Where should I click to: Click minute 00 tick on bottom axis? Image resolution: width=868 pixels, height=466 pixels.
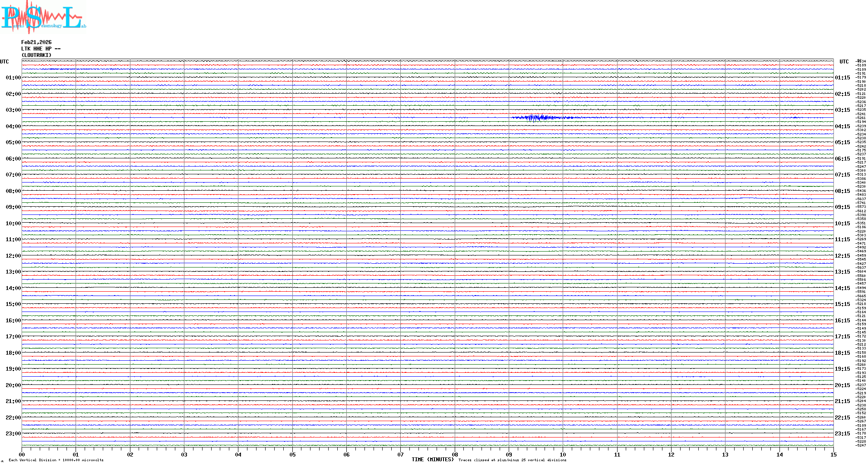22,454
